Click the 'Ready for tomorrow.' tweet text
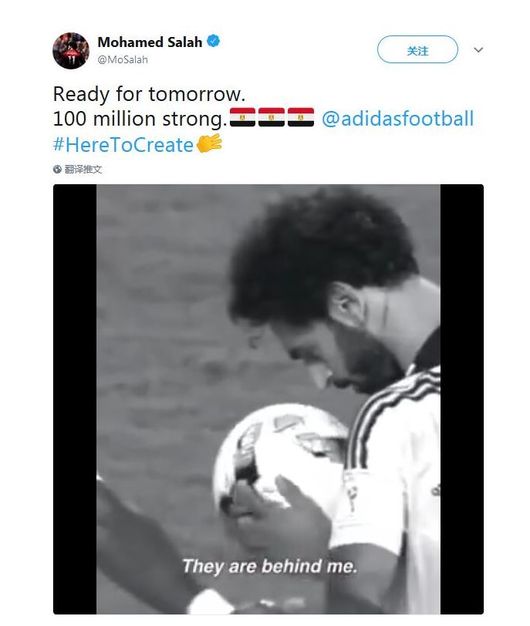This screenshot has height=626, width=530. tap(149, 95)
